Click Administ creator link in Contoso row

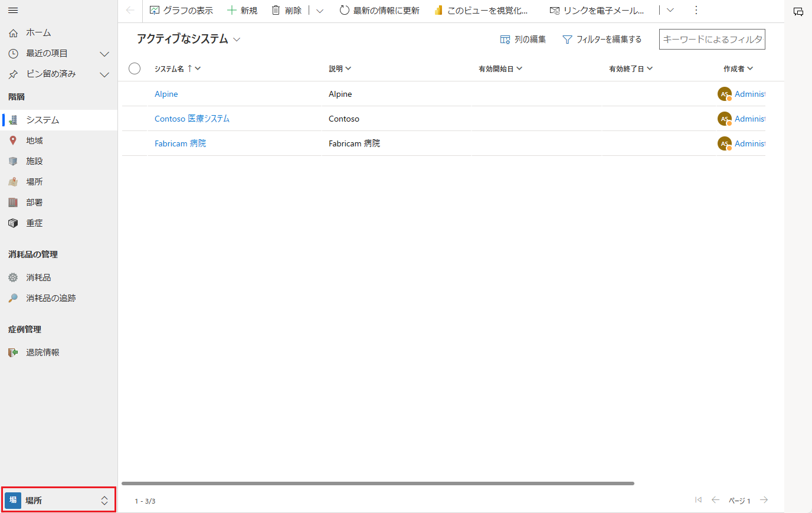point(750,119)
